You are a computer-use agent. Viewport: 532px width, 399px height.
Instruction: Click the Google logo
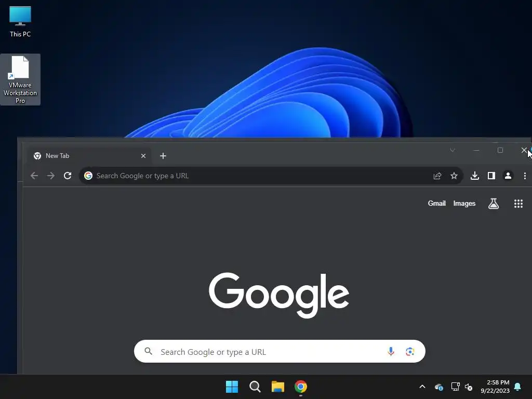pos(279,295)
